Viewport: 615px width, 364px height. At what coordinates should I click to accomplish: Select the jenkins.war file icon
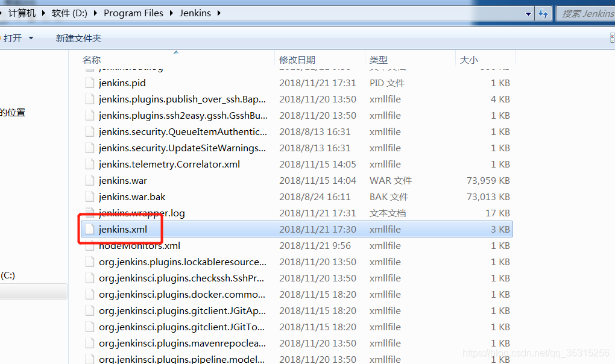(90, 181)
